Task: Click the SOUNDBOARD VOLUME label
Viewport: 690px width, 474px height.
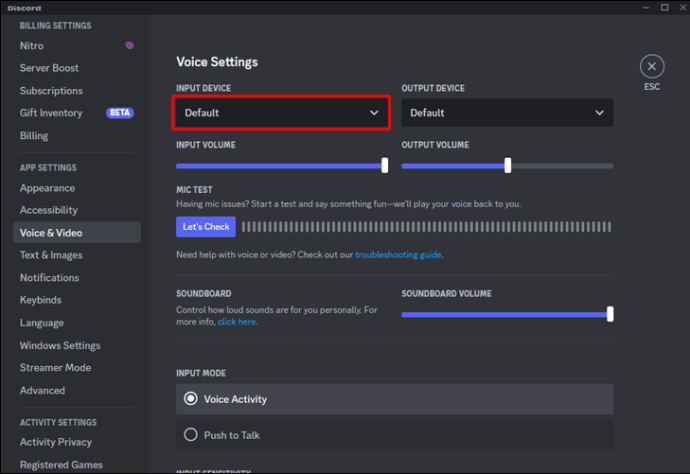Action: 446,294
